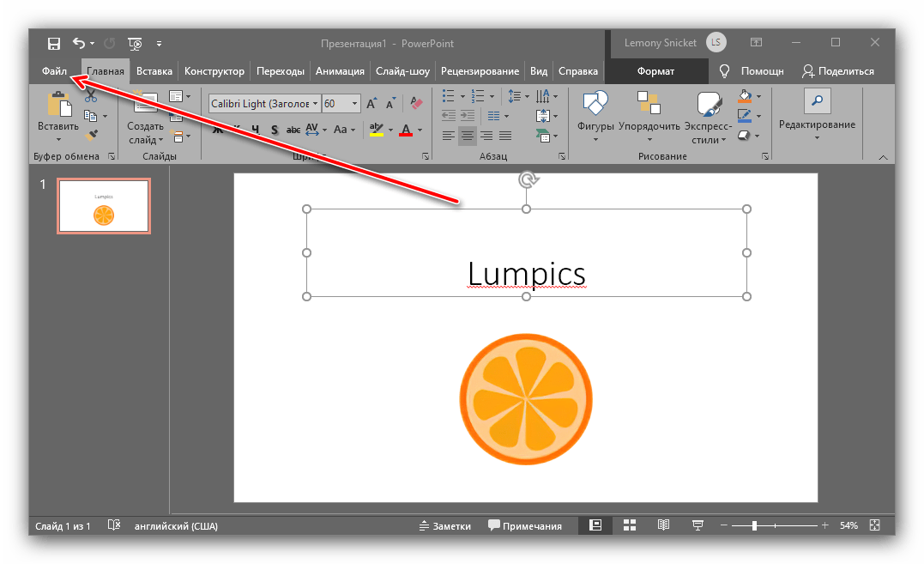Click the Increase Font Size icon
The image size is (924, 564).
tap(372, 104)
